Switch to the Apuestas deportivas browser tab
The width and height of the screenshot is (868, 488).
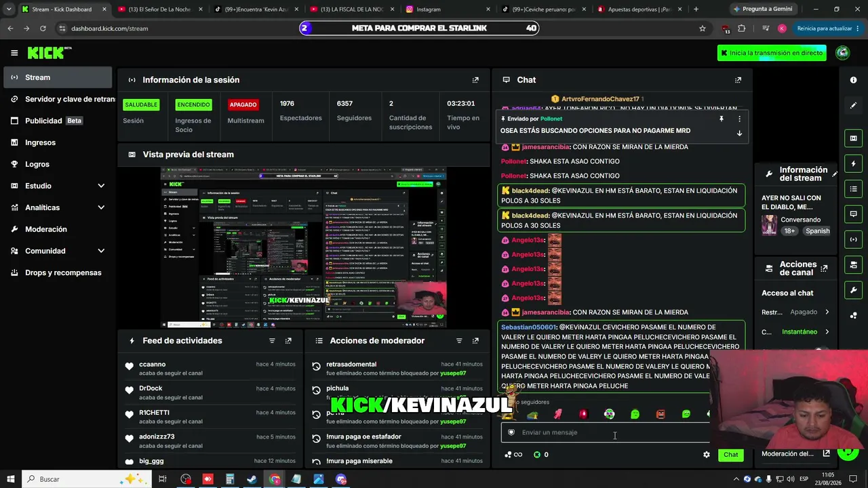(x=639, y=9)
